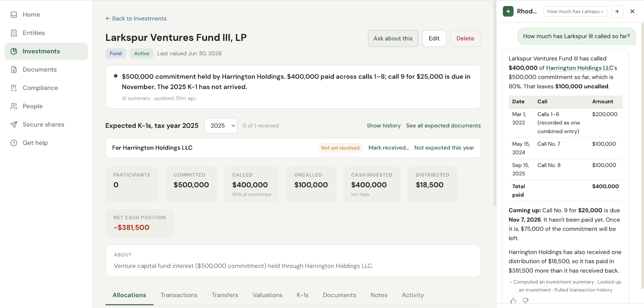Screen dimensions: 644x308
Task: Go to the K-1s tab
Action: pyautogui.click(x=303, y=295)
